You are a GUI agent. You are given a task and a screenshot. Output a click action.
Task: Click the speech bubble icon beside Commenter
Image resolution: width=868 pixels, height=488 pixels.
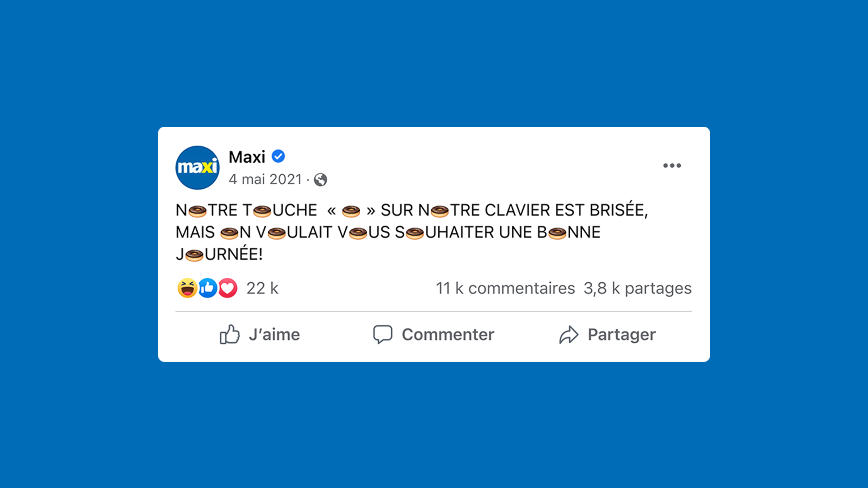[x=383, y=334]
